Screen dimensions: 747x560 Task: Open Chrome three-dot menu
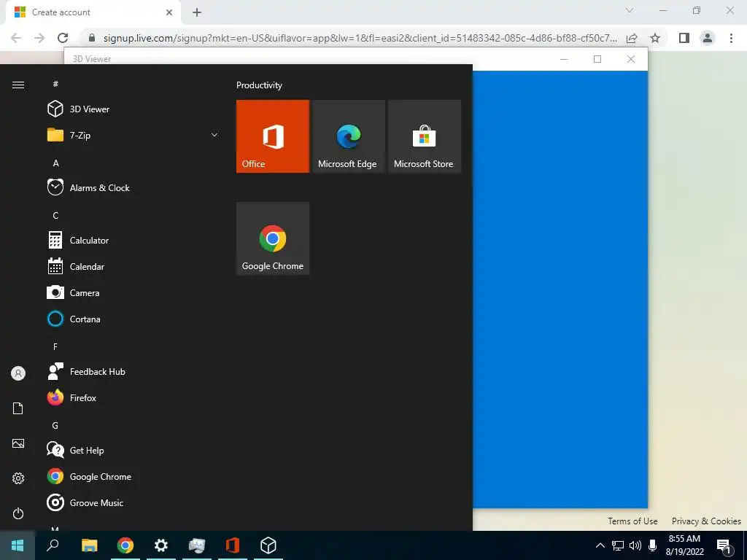[731, 38]
